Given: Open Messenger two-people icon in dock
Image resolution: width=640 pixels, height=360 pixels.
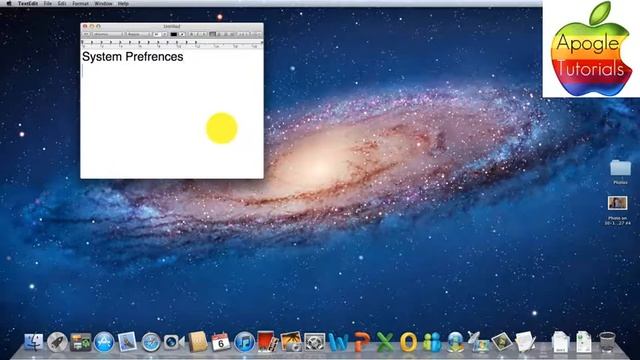Looking at the screenshot, I should (432, 342).
